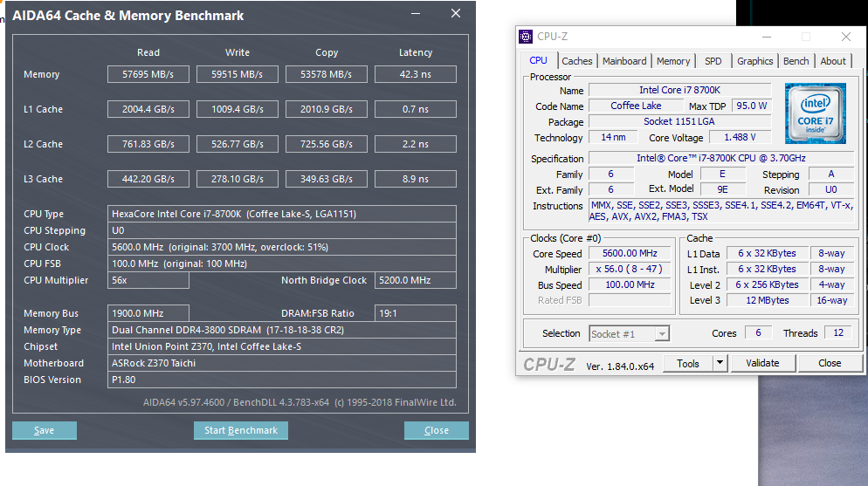Click the Code Name Coffee Lake value
Viewport: 868px width, 486px height.
[636, 106]
